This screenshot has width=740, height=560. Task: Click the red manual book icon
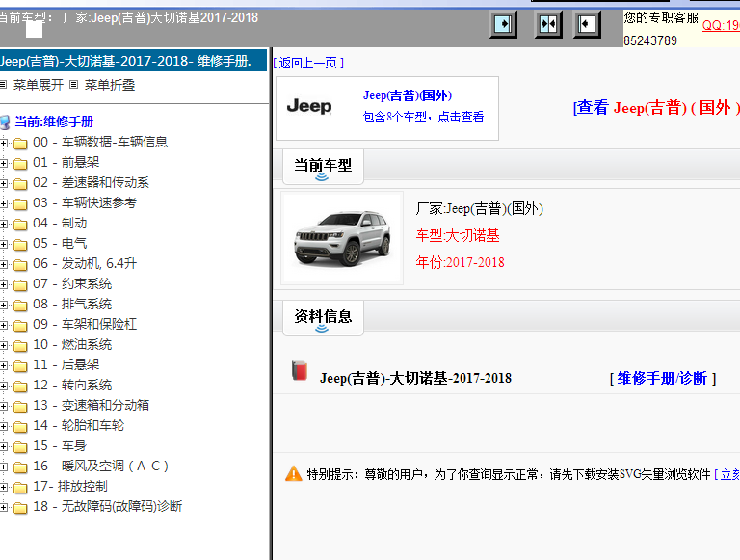pos(300,371)
